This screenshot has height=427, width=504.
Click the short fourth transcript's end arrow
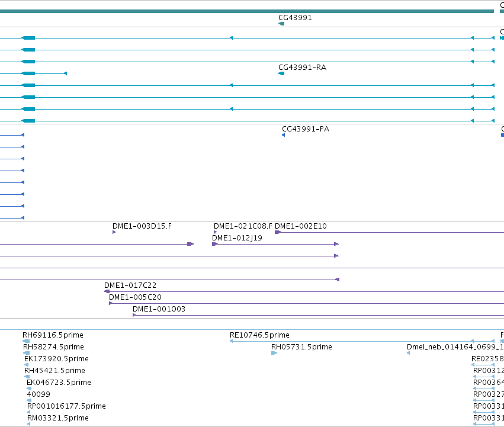click(65, 73)
